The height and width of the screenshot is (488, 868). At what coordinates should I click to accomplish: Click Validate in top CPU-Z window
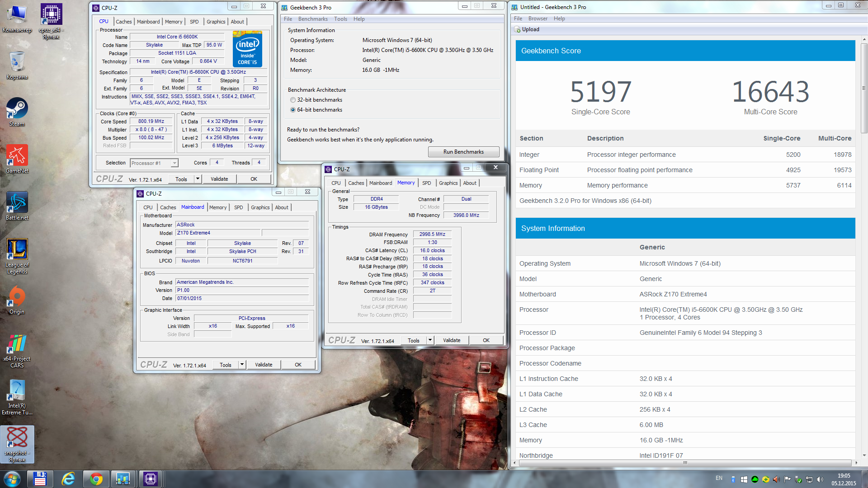(219, 179)
